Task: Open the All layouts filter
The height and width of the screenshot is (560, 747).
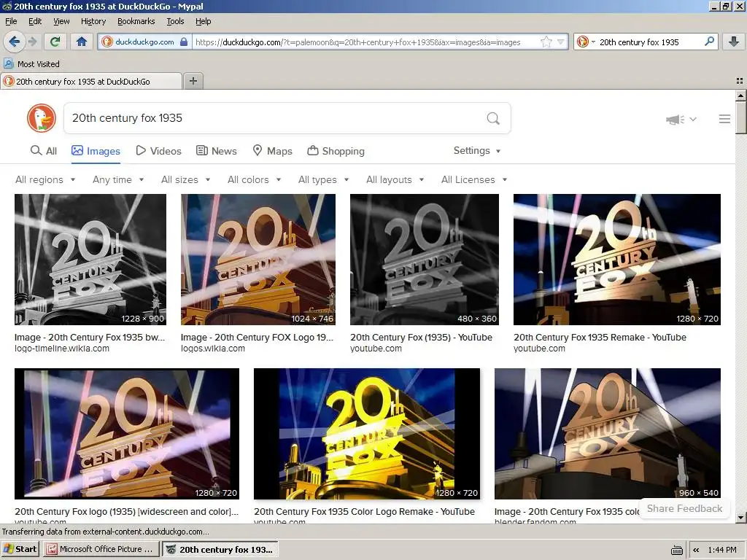Action: click(395, 179)
